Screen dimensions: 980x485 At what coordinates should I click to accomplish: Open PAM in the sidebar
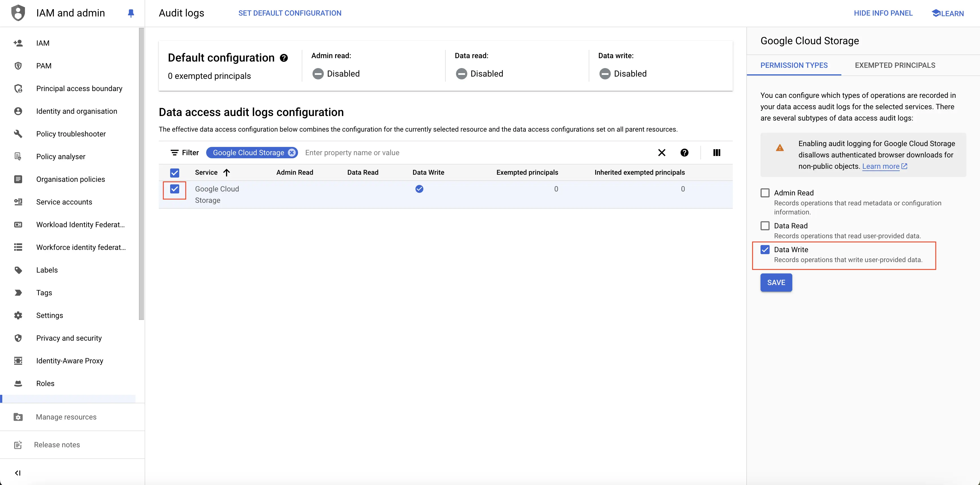(x=44, y=66)
